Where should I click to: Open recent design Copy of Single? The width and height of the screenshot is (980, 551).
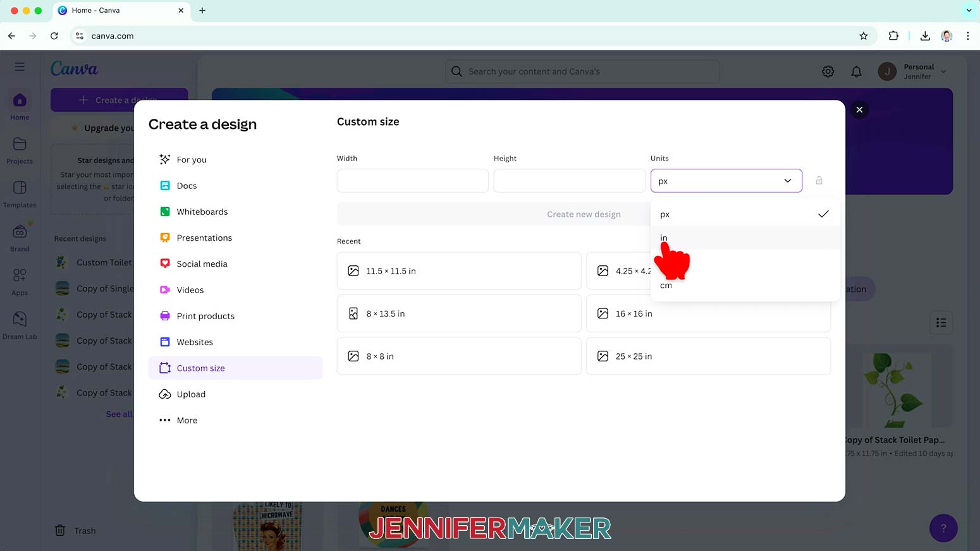click(x=94, y=288)
